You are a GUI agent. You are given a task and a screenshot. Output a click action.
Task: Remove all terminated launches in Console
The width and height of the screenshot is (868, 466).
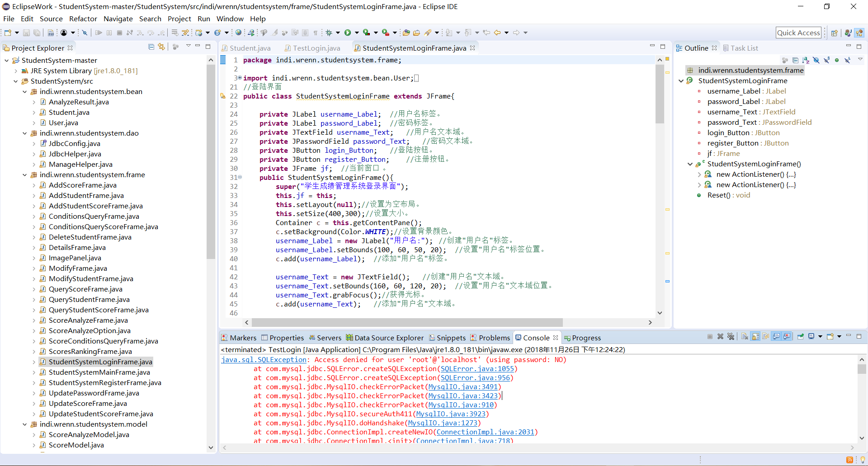point(731,337)
